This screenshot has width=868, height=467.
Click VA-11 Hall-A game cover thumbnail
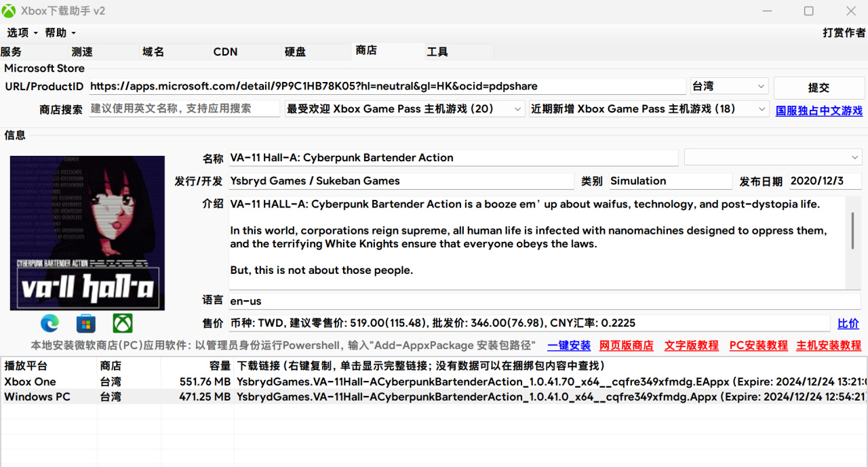[x=87, y=233]
